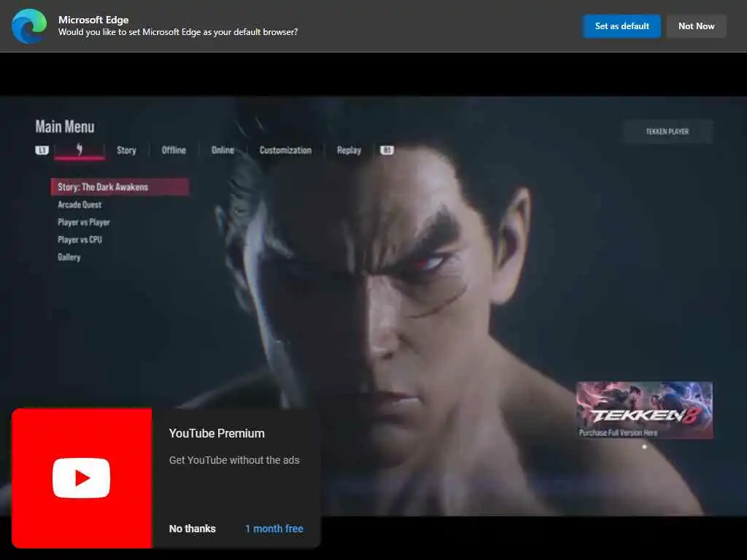Choose Player vs CPU mode

(80, 239)
